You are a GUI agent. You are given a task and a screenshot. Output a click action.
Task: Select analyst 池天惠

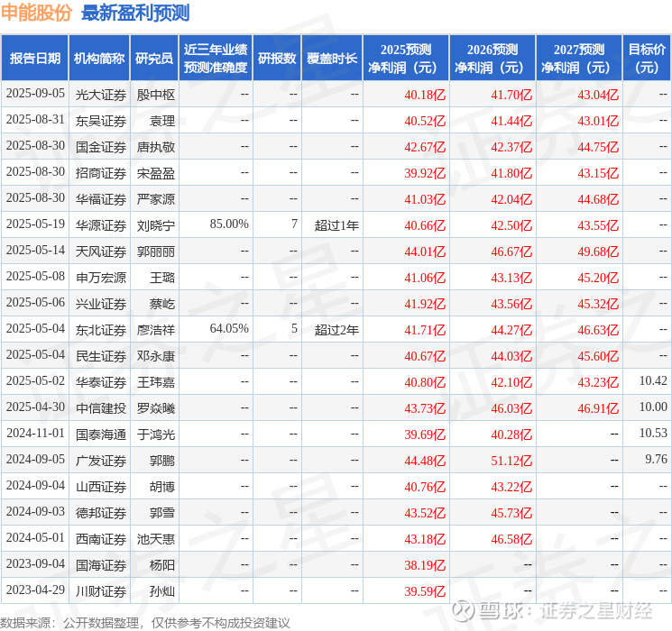point(155,539)
